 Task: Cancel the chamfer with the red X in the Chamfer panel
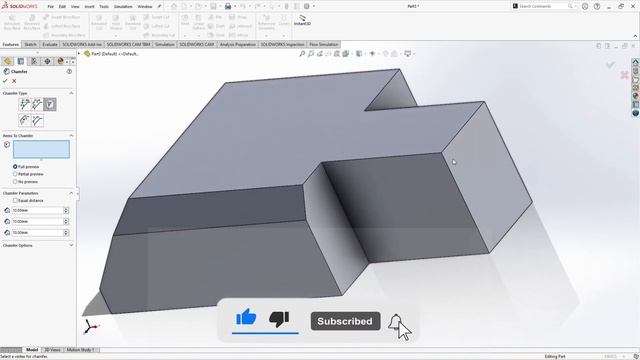[14, 81]
